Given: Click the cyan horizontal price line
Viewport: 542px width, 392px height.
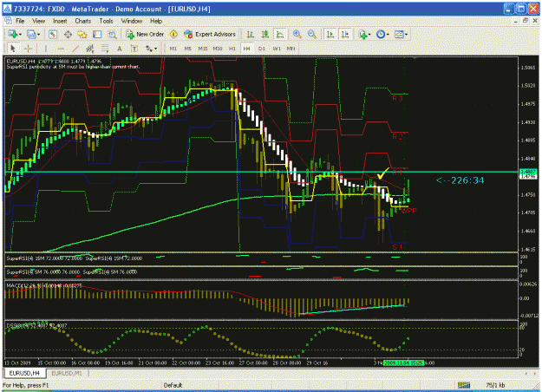Looking at the screenshot, I should (x=261, y=172).
